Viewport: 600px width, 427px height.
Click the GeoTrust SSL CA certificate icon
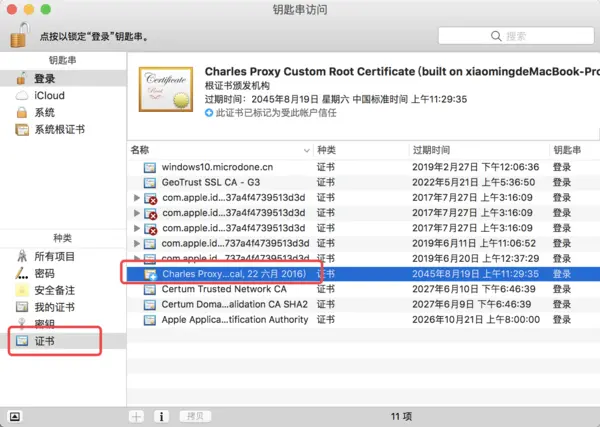click(x=150, y=183)
